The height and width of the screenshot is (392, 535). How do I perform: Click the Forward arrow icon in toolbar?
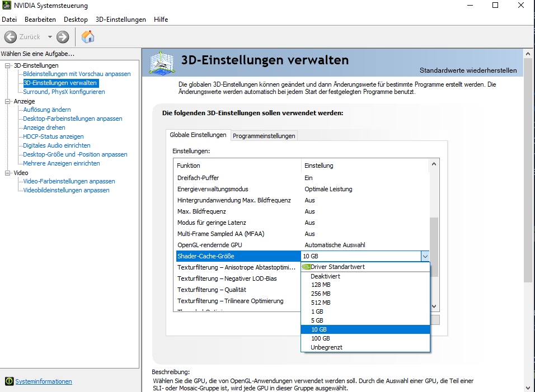[63, 37]
